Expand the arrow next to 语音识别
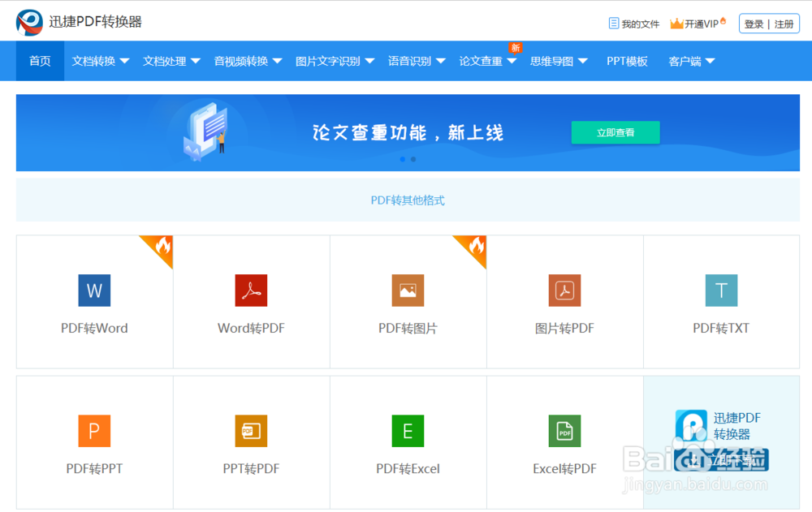Viewport: 812px width, 512px height. 441,61
